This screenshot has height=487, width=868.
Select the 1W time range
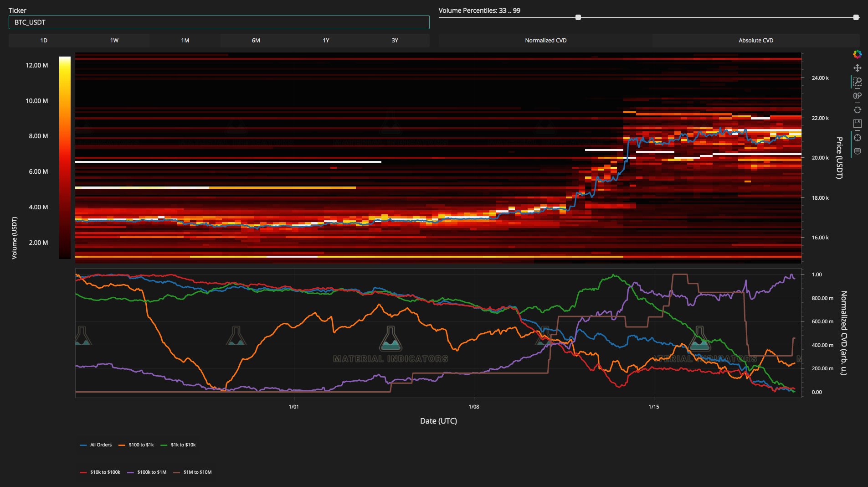(x=114, y=41)
